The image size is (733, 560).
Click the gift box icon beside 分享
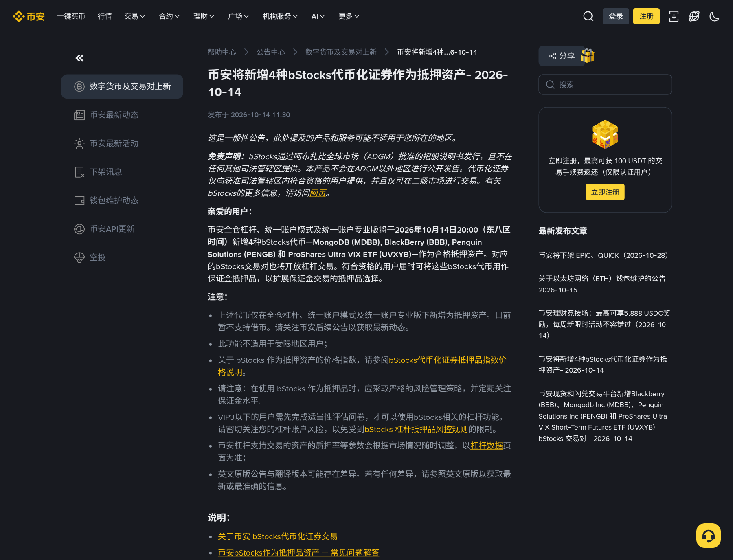point(588,55)
